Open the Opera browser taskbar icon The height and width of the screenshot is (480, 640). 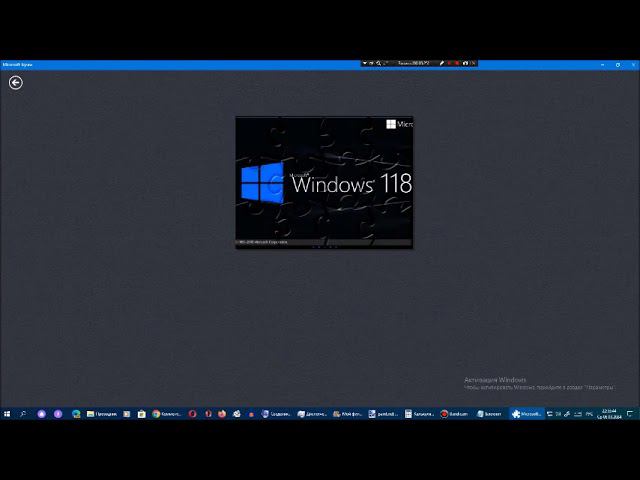coord(192,414)
